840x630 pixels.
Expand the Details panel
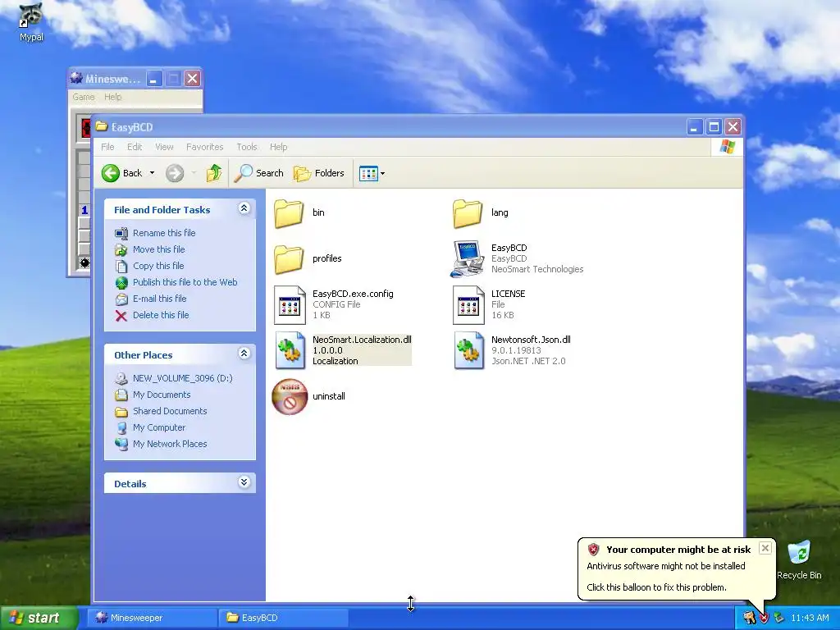244,482
